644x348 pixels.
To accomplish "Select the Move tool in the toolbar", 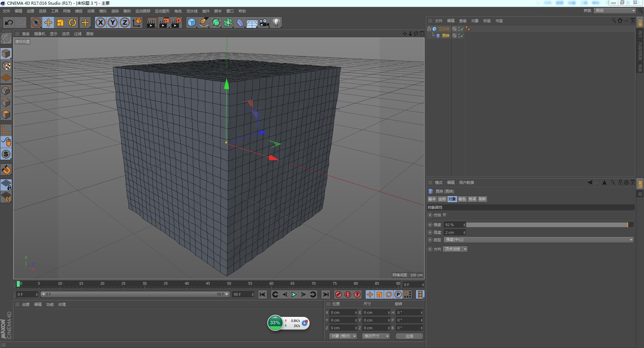I will point(48,22).
